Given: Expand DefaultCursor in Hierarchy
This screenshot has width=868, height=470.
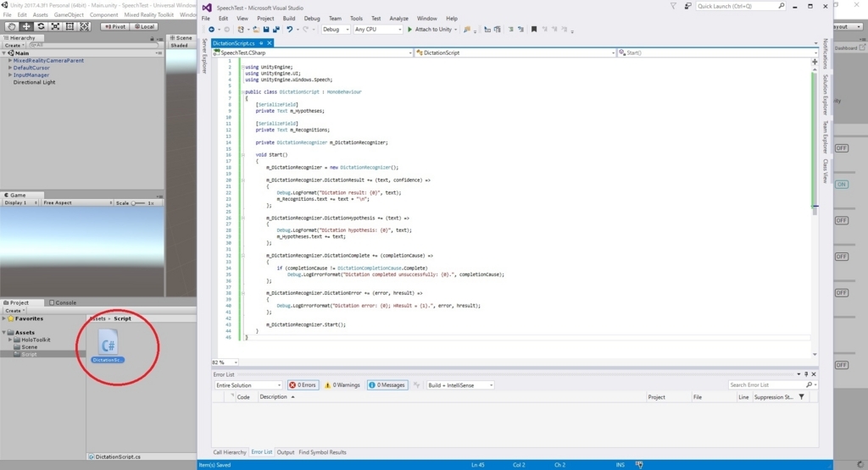Looking at the screenshot, I should coord(10,68).
